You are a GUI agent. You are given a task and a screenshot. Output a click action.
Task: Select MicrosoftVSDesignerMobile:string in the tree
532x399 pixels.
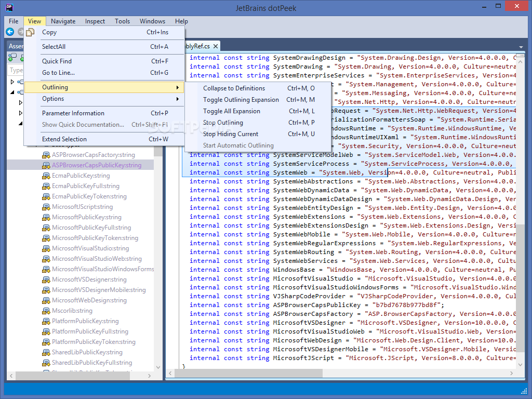[x=99, y=290]
